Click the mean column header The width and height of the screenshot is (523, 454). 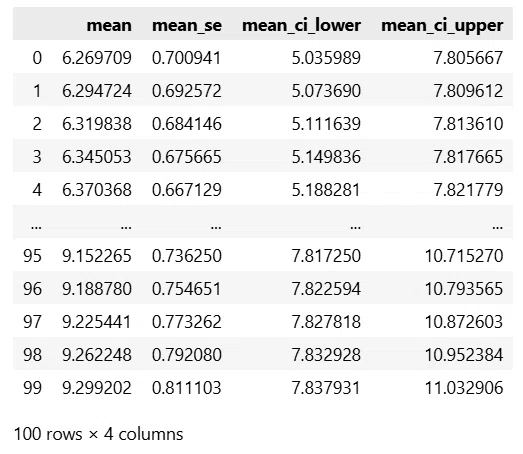point(109,25)
